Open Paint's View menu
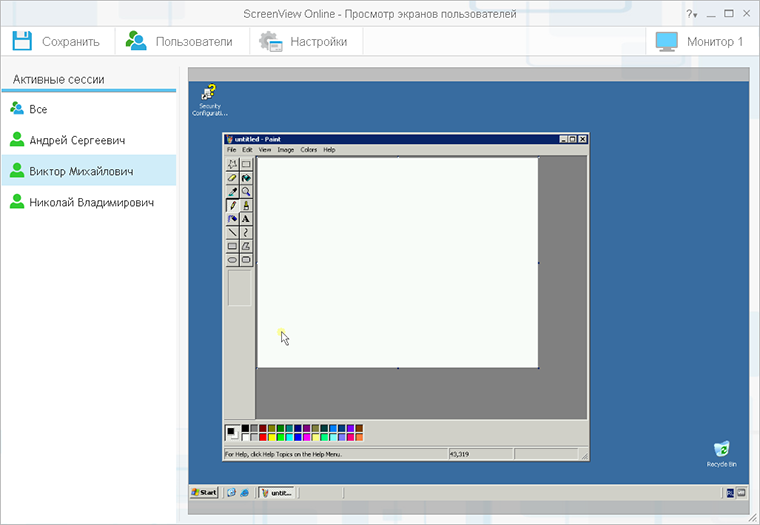The width and height of the screenshot is (760, 525). [x=265, y=150]
